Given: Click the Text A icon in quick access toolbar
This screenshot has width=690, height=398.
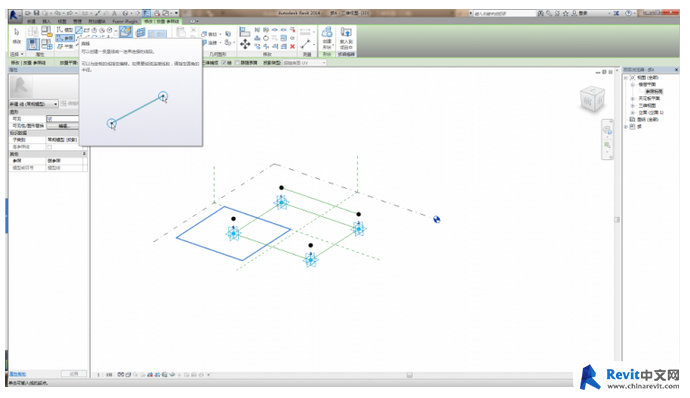Looking at the screenshot, I should 114,13.
